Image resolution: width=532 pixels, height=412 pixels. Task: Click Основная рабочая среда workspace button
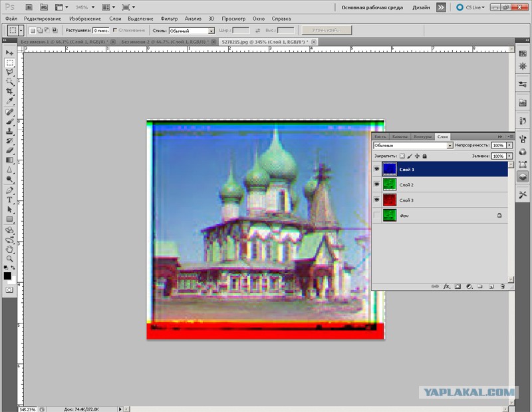coord(372,7)
